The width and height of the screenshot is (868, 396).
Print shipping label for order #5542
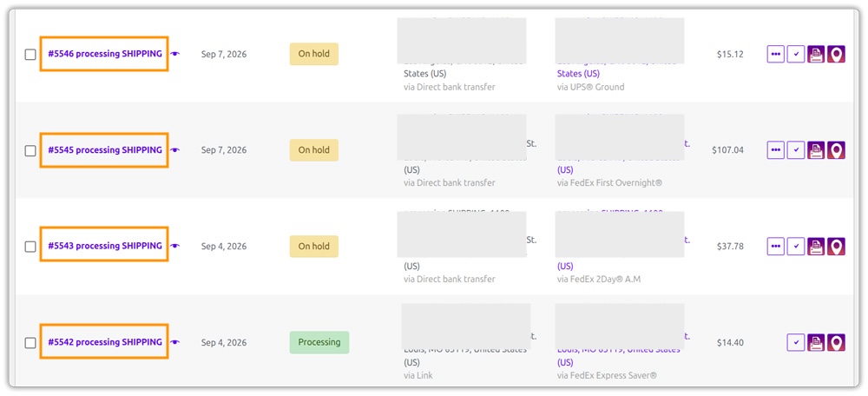816,342
